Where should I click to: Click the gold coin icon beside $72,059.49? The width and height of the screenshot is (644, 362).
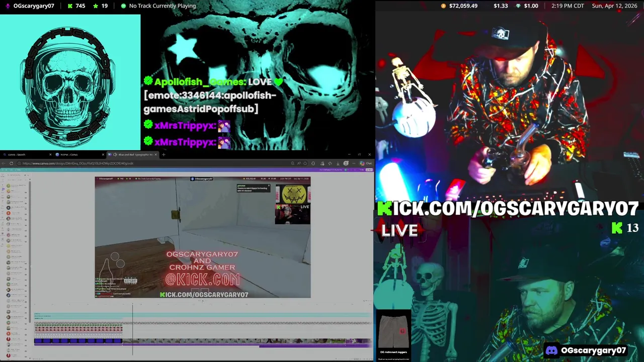pyautogui.click(x=443, y=6)
